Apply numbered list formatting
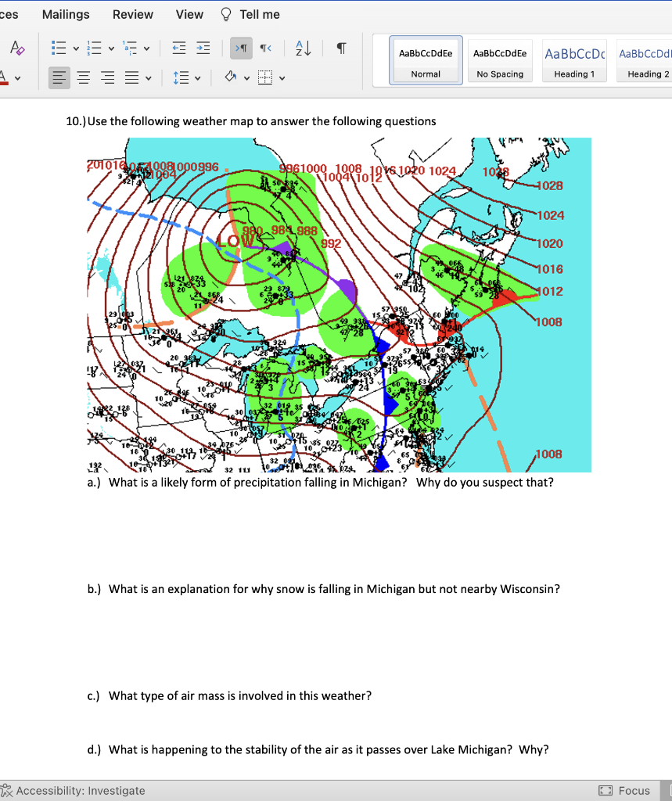This screenshot has height=801, width=672. [94, 48]
